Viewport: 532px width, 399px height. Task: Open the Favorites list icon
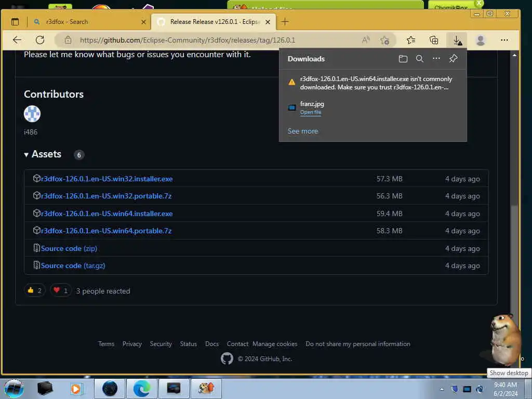coord(411,40)
